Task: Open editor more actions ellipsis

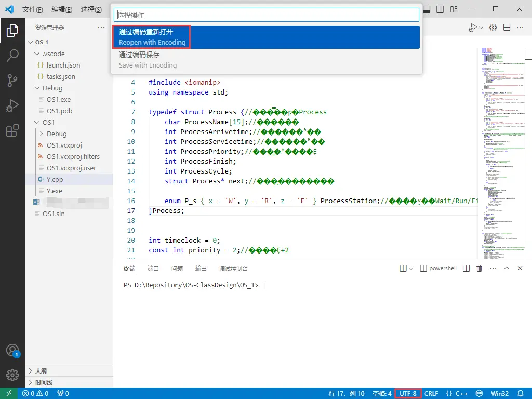Action: 520,28
